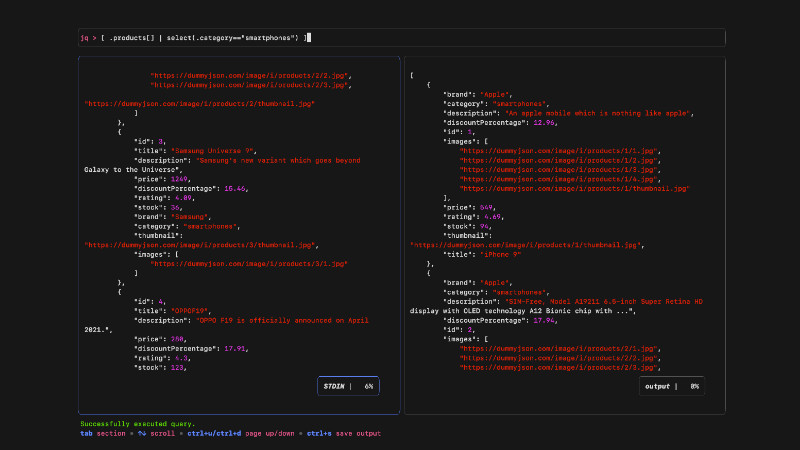Click "brand": "Samsung" line in STDIN

(172, 217)
